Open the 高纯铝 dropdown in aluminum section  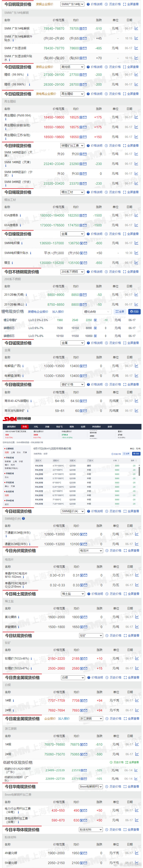[x=72, y=67]
